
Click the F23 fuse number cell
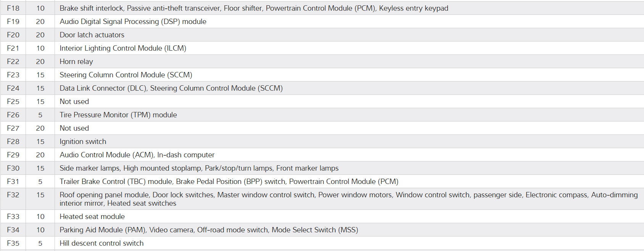(13, 75)
